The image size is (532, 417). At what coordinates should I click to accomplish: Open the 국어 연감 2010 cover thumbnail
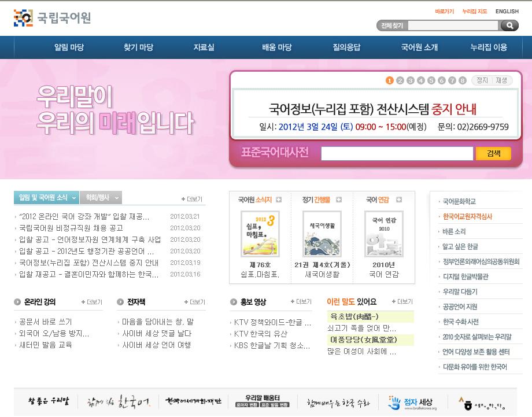tap(384, 234)
